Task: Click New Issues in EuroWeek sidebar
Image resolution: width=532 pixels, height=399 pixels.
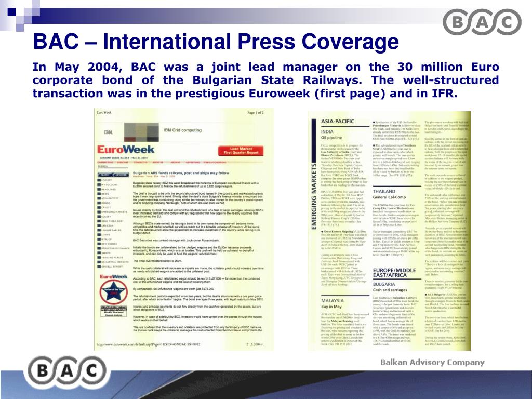Action: (x=107, y=244)
